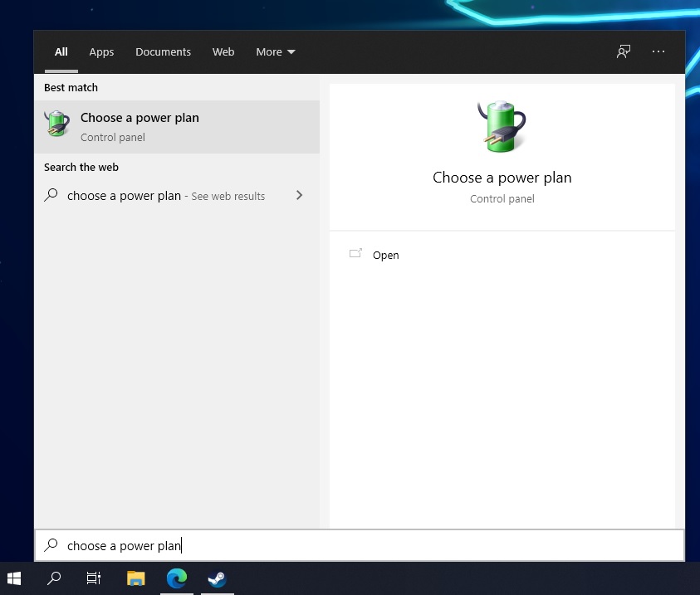Select the All tab
700x595 pixels.
[x=61, y=52]
